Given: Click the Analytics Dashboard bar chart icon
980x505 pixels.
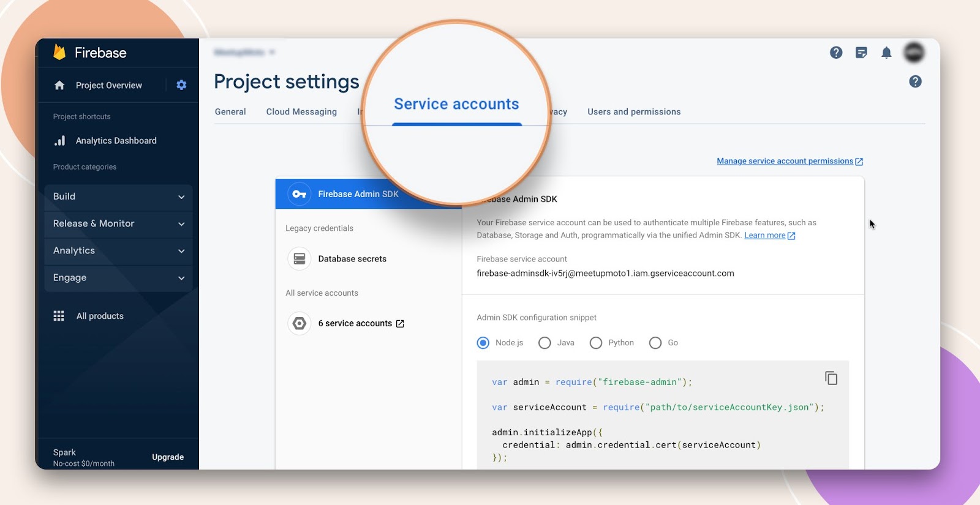Looking at the screenshot, I should (x=59, y=141).
